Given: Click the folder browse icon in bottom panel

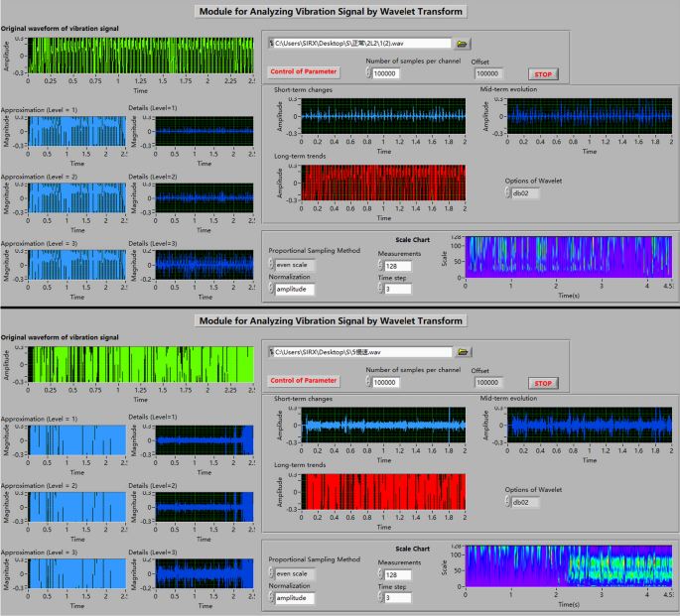Looking at the screenshot, I should (x=463, y=351).
